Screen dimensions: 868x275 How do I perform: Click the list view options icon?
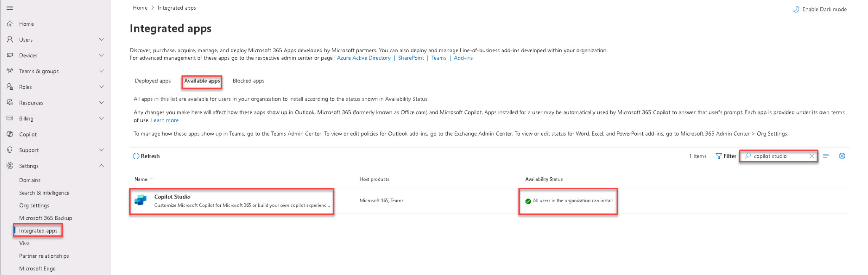coord(826,156)
